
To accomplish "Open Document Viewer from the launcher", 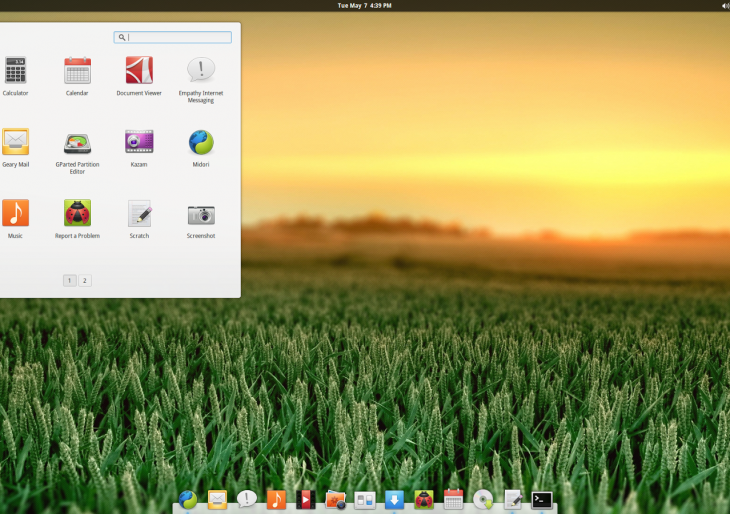I will pyautogui.click(x=139, y=71).
